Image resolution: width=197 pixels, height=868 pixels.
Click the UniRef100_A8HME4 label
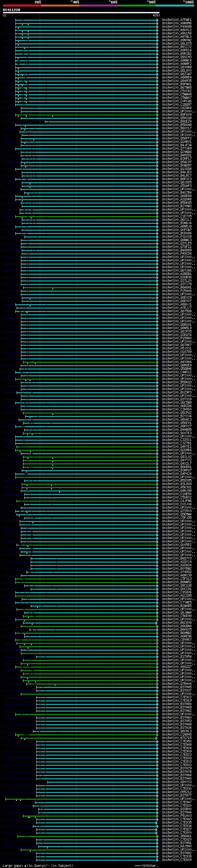(x=176, y=77)
